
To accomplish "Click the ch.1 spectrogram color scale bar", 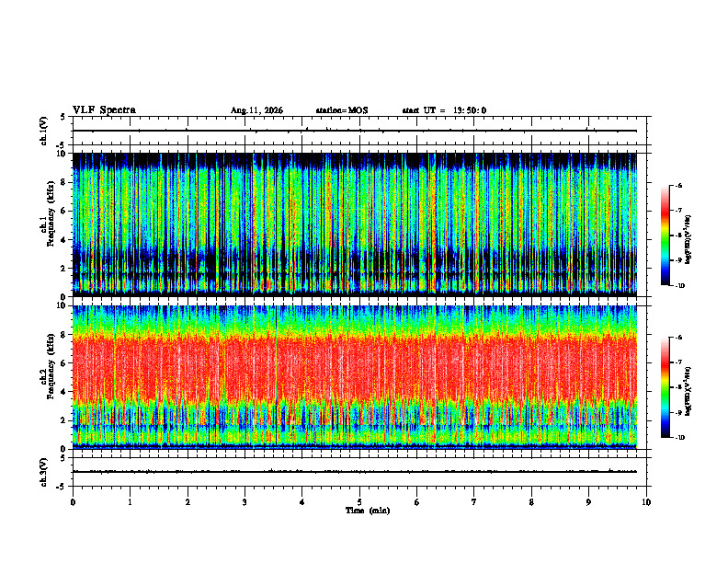I will coord(665,236).
